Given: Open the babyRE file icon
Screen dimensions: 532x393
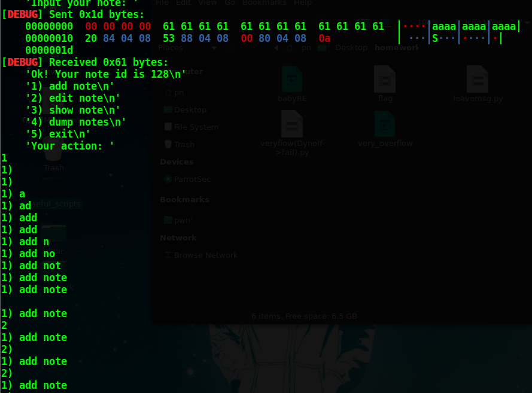Looking at the screenshot, I should pyautogui.click(x=291, y=78).
